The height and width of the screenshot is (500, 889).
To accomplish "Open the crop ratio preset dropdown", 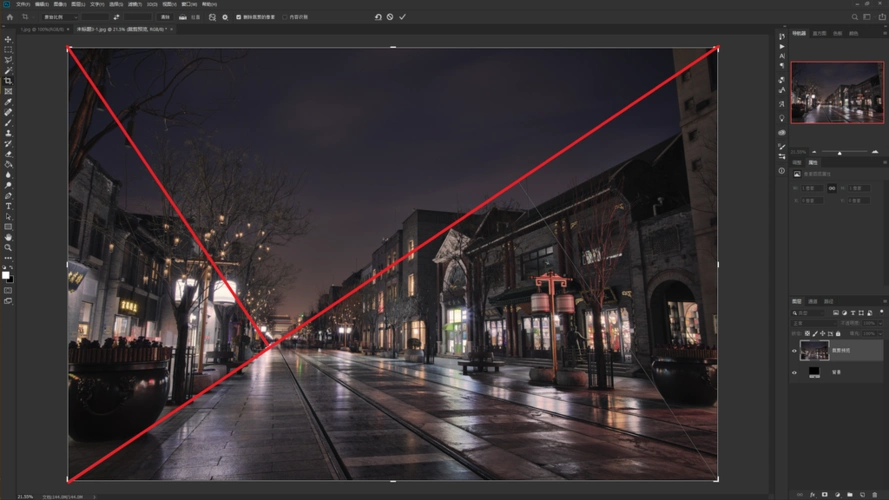I will [58, 17].
